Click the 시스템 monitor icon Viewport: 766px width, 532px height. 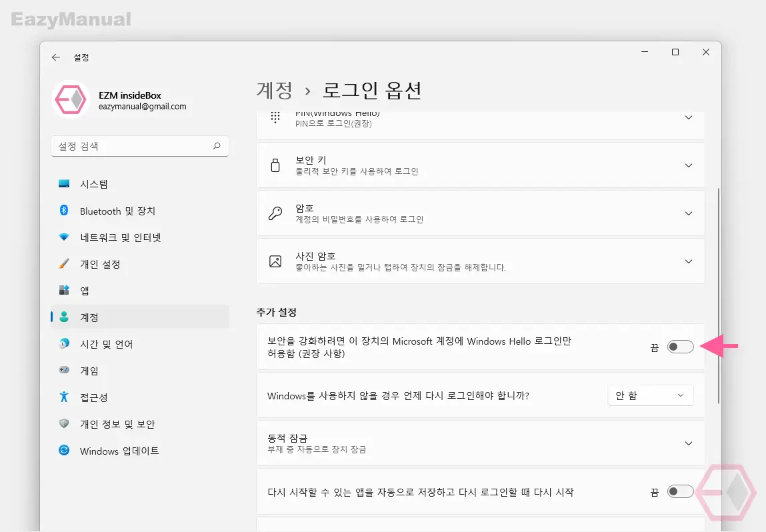coord(64,184)
